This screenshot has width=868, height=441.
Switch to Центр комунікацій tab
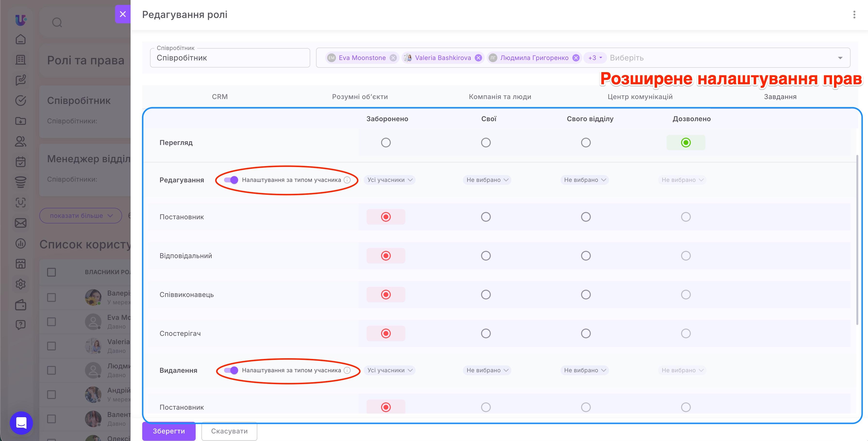pos(640,97)
